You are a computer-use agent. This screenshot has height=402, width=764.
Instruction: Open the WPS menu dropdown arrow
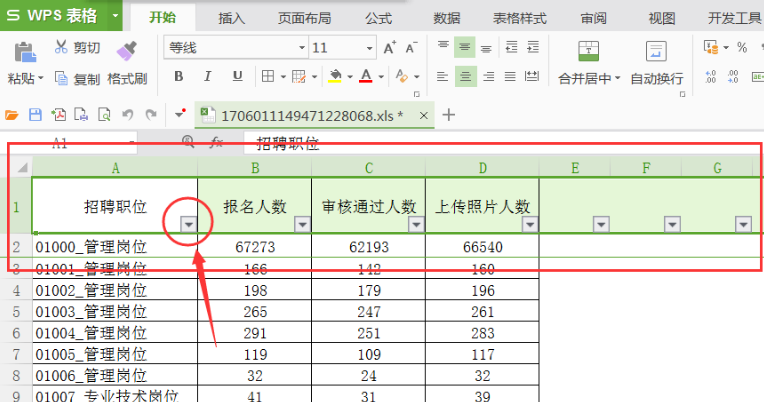pos(115,16)
